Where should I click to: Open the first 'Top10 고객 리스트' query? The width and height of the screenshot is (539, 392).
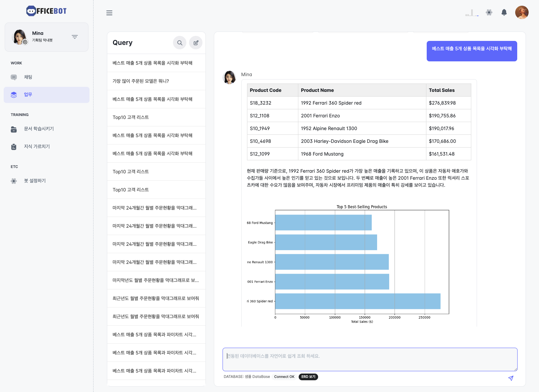tap(156, 117)
